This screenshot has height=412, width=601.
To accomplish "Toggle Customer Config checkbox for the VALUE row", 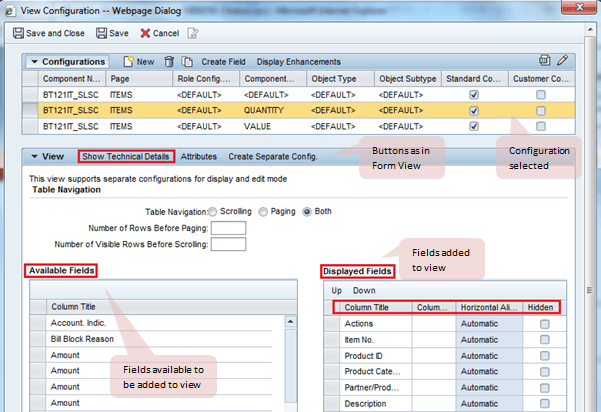I will (541, 127).
